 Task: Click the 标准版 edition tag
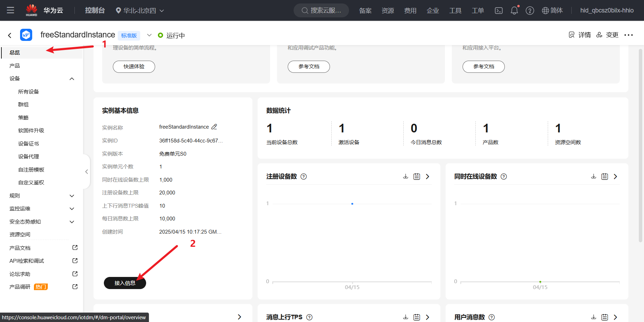coord(129,35)
